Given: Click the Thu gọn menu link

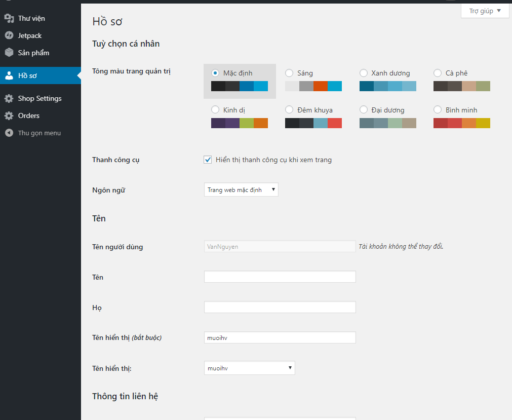Looking at the screenshot, I should 39,133.
